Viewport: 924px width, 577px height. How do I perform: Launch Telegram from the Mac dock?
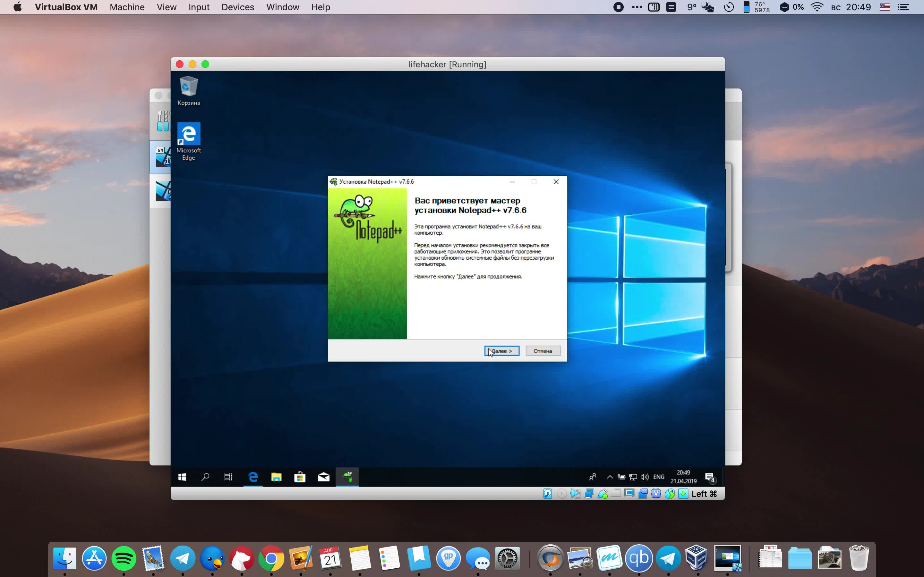tap(182, 558)
